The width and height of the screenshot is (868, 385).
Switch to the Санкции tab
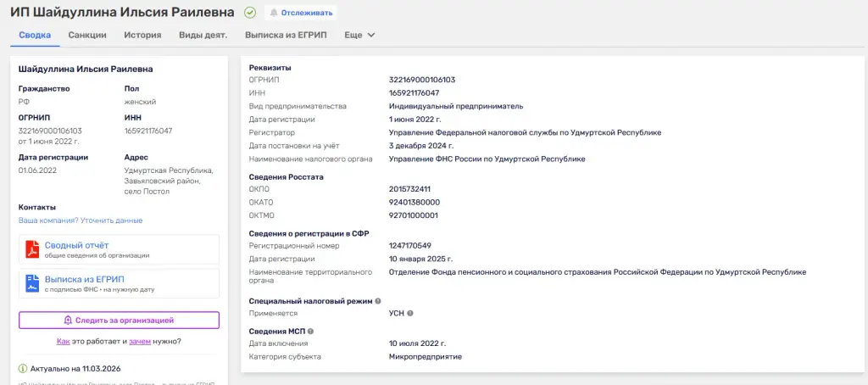pos(87,35)
